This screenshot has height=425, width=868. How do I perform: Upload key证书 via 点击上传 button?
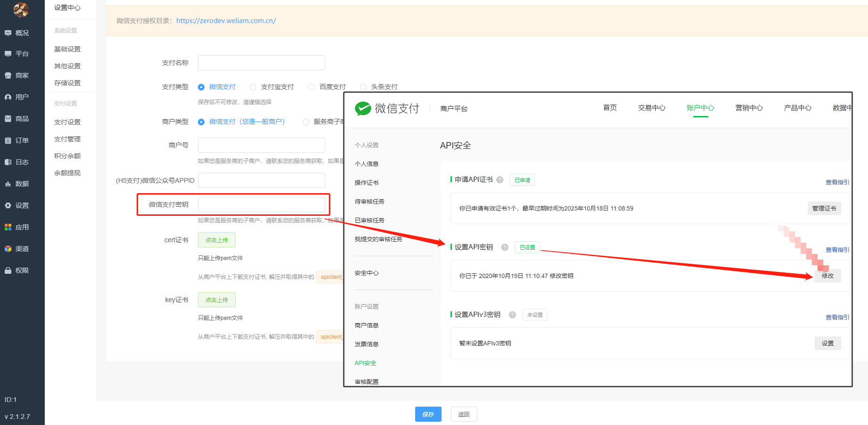pos(217,300)
